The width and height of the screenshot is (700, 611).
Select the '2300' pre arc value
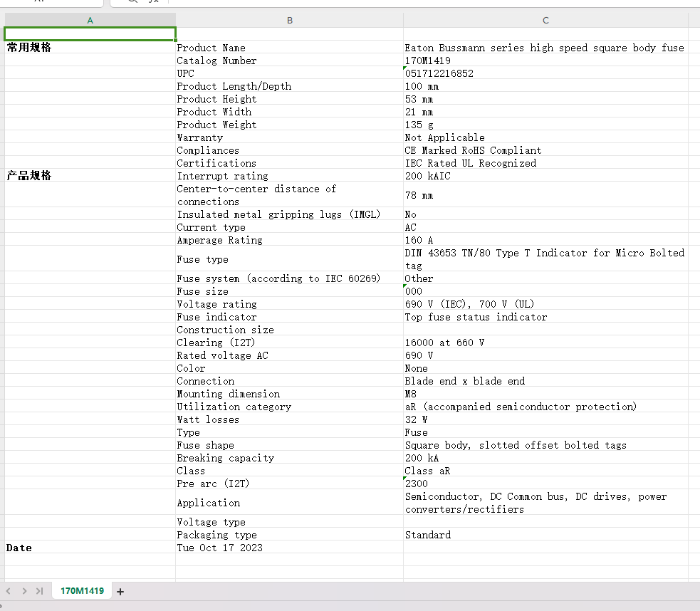[x=545, y=484]
